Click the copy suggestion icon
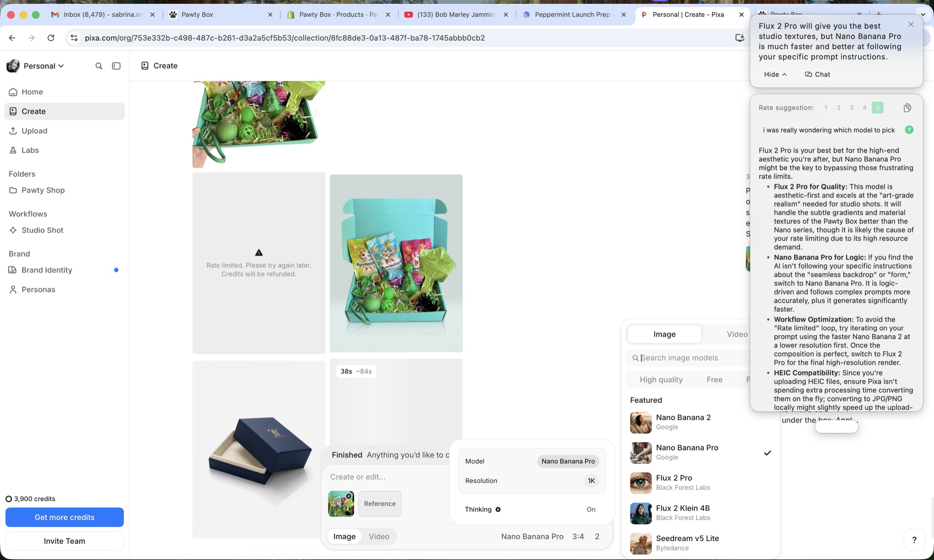 click(x=907, y=108)
